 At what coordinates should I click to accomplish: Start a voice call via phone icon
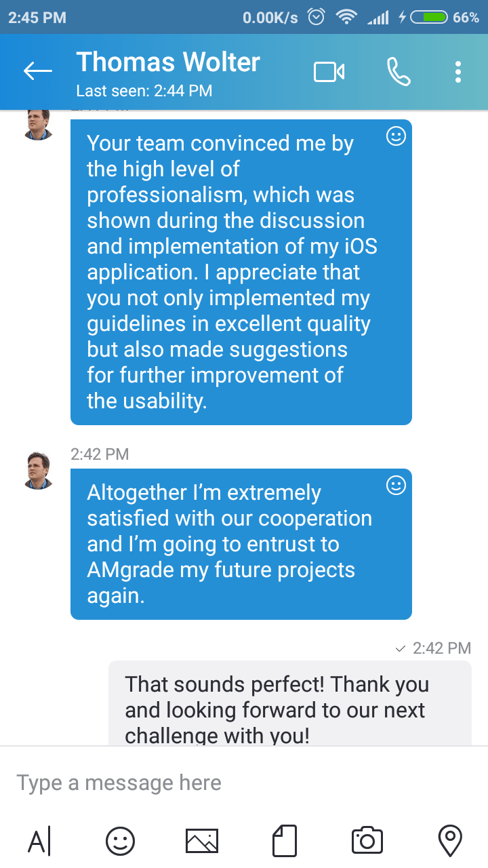coord(399,71)
